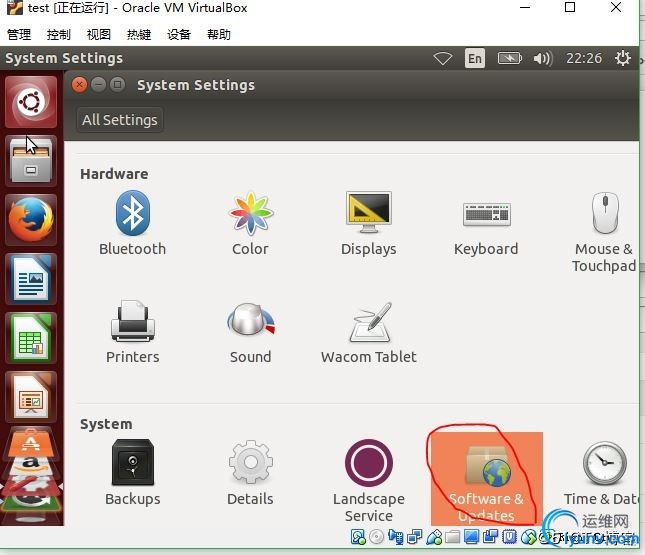The height and width of the screenshot is (555, 645).
Task: Open the battery indicator menu
Action: click(509, 58)
